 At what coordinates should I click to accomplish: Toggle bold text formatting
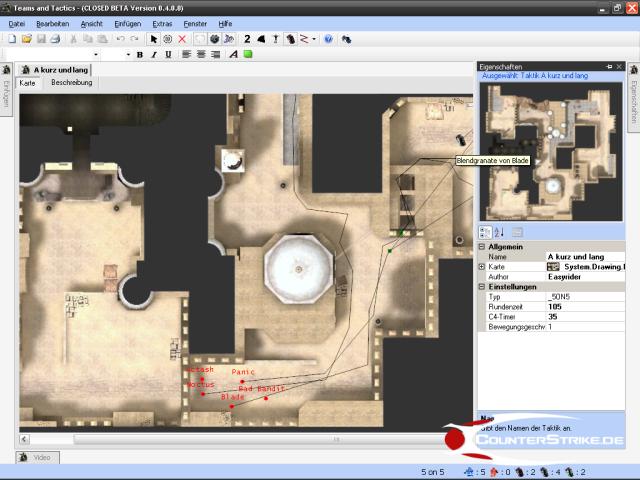[x=139, y=54]
